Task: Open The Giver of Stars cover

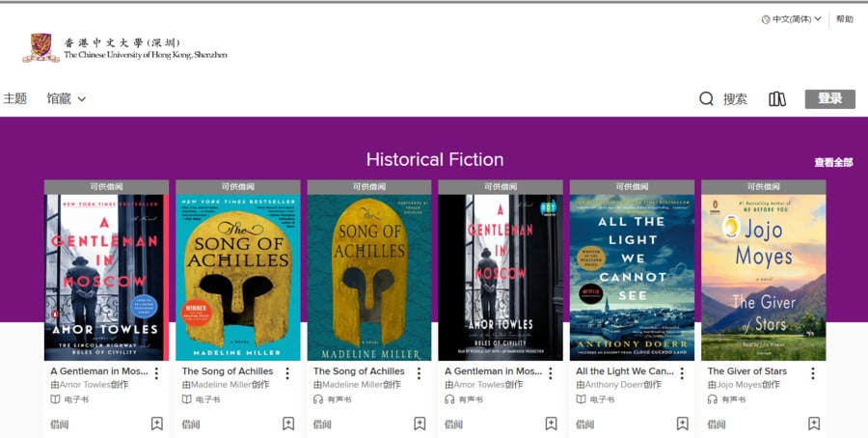Action: 764,278
